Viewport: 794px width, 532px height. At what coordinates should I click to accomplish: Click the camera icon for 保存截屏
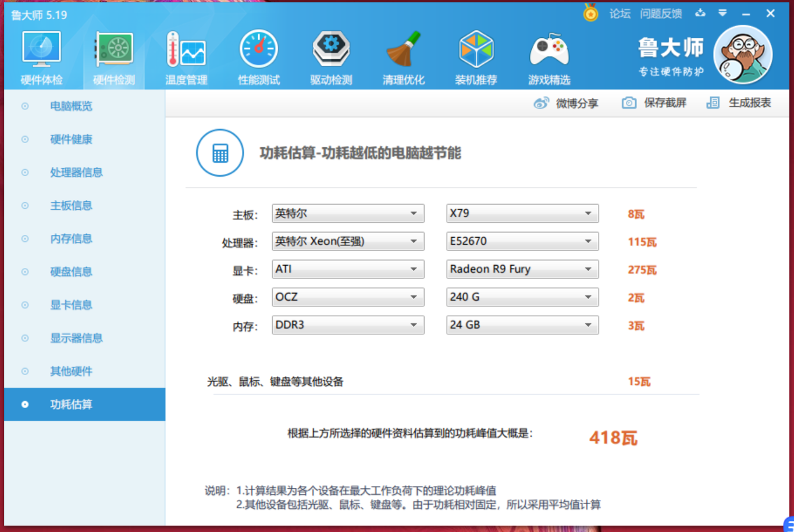pyautogui.click(x=629, y=103)
